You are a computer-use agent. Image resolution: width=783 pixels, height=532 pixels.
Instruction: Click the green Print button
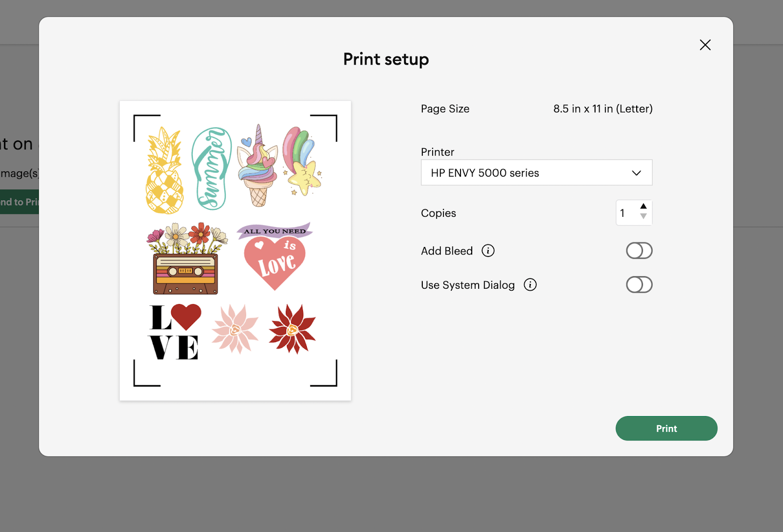(x=666, y=428)
